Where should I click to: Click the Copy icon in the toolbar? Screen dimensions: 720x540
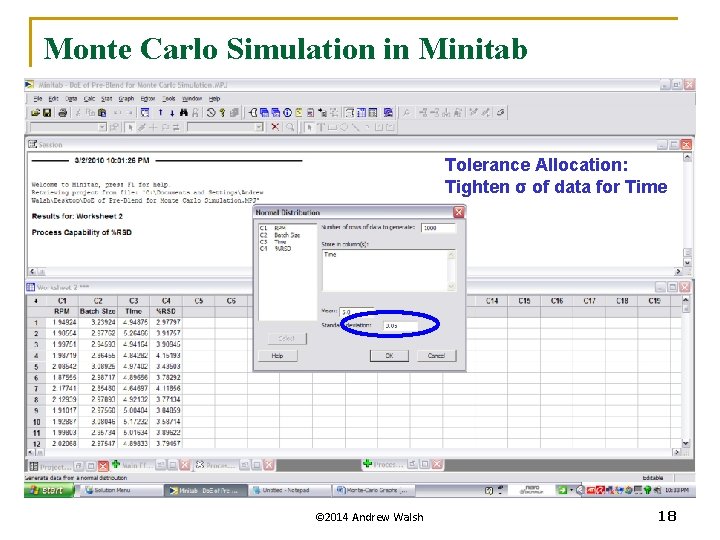[90, 112]
